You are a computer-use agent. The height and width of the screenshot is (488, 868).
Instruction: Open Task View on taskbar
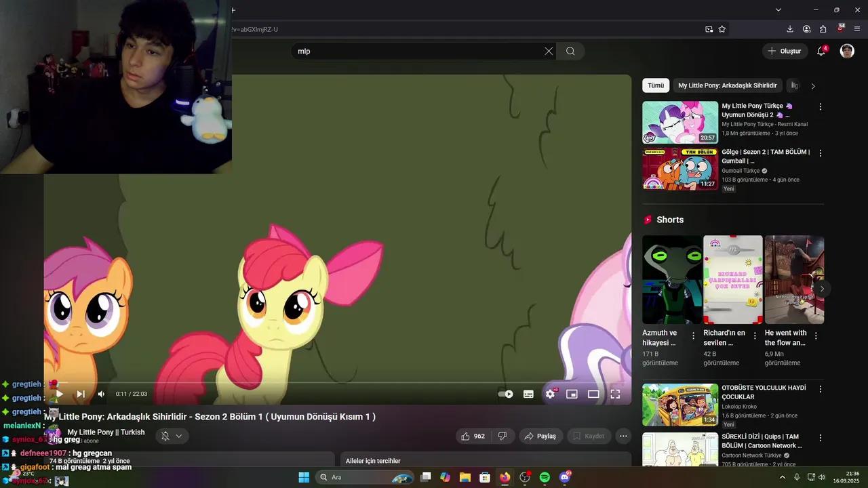coord(425,477)
